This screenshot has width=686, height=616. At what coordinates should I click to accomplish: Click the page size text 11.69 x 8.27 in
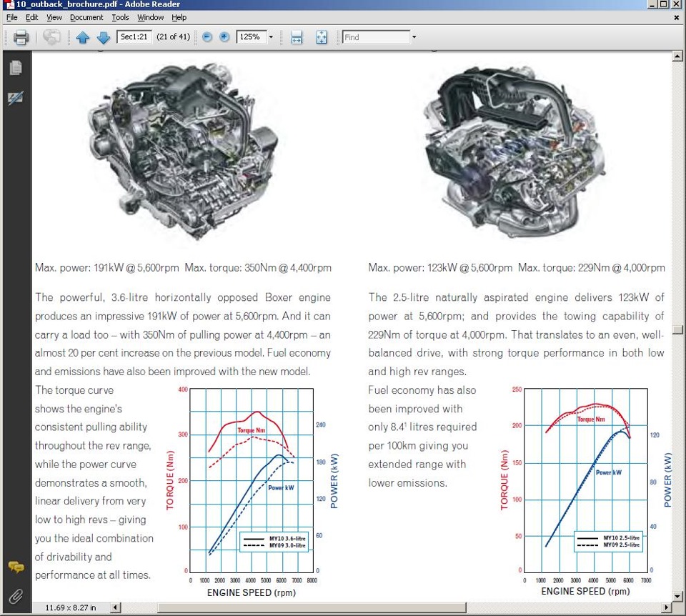(x=71, y=607)
